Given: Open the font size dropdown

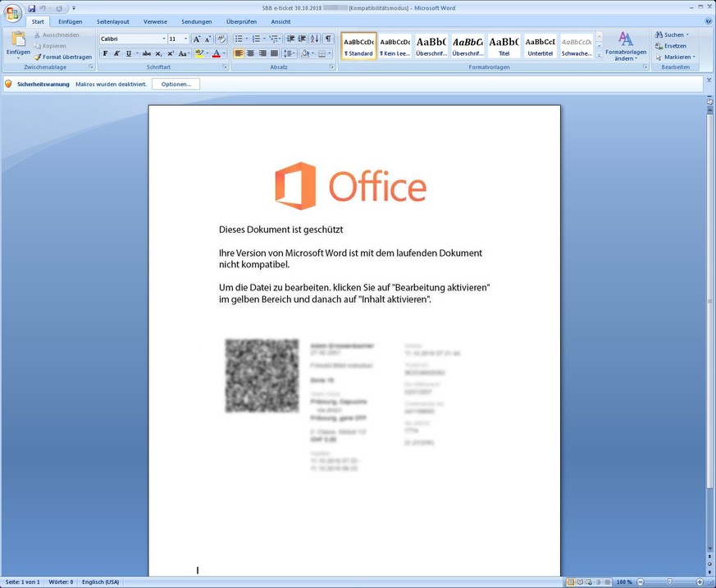Looking at the screenshot, I should (x=185, y=39).
